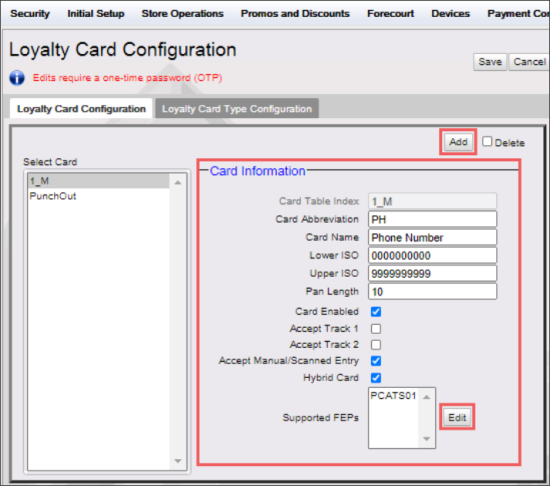
Task: Open the Forecourt menu
Action: (x=390, y=14)
